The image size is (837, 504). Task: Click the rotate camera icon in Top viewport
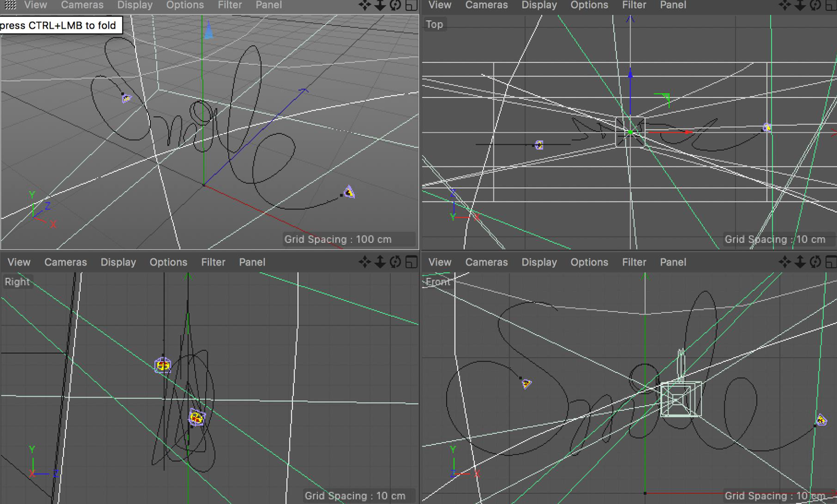coord(815,5)
